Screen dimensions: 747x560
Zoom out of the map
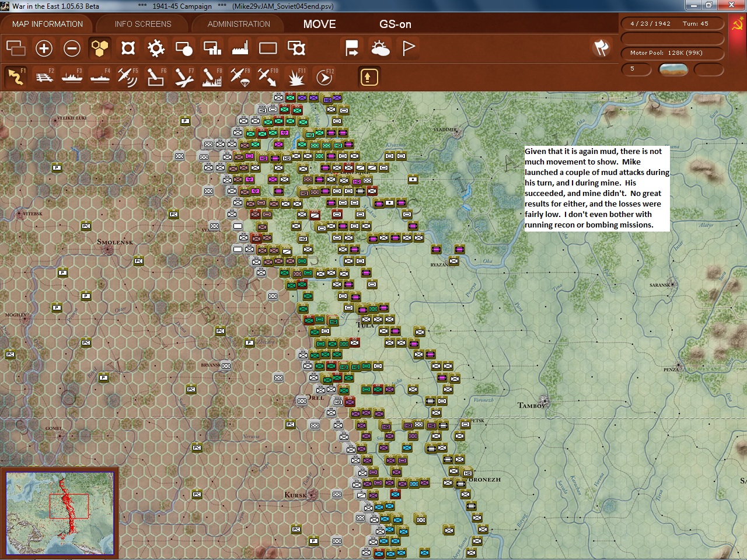coord(72,48)
